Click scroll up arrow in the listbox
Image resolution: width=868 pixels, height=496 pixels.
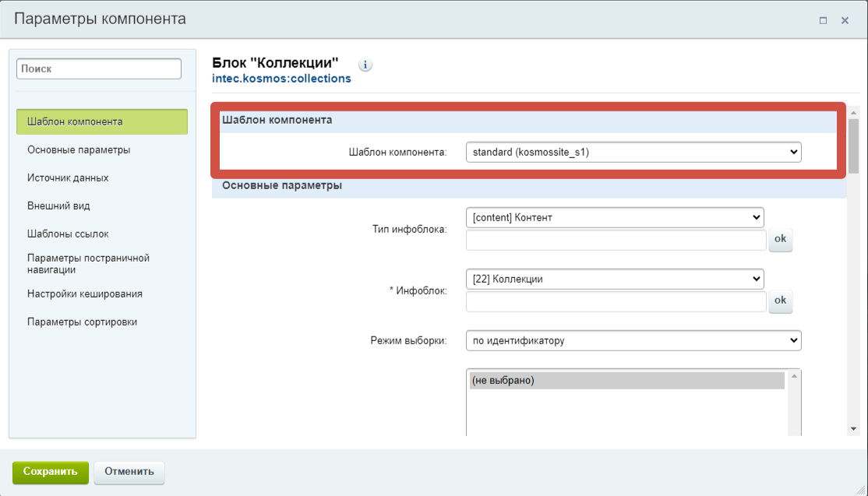(795, 376)
